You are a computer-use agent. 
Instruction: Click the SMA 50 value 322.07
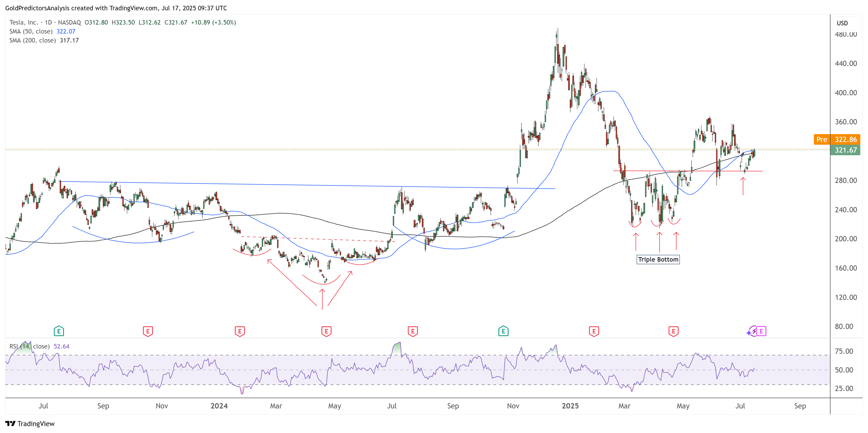[66, 31]
